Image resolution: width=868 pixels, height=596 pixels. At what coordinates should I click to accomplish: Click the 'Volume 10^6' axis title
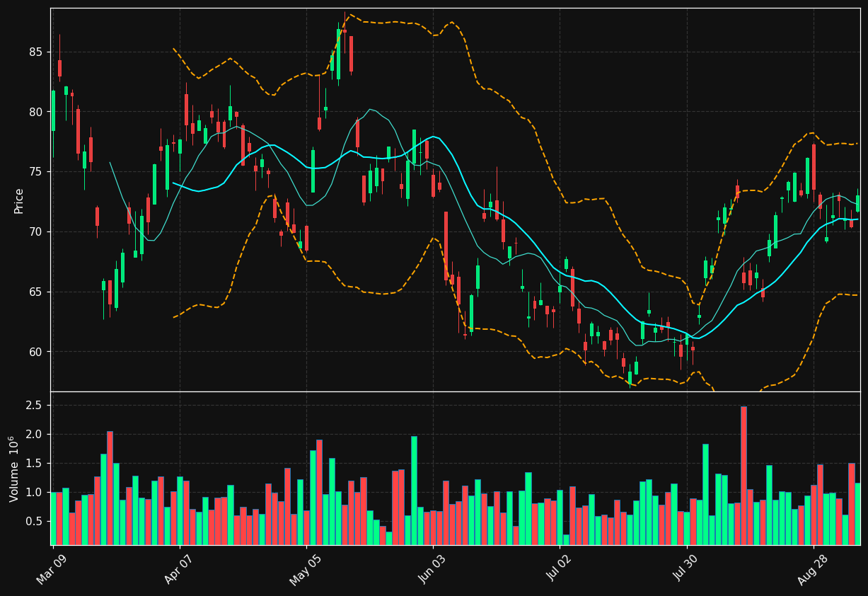(14, 469)
